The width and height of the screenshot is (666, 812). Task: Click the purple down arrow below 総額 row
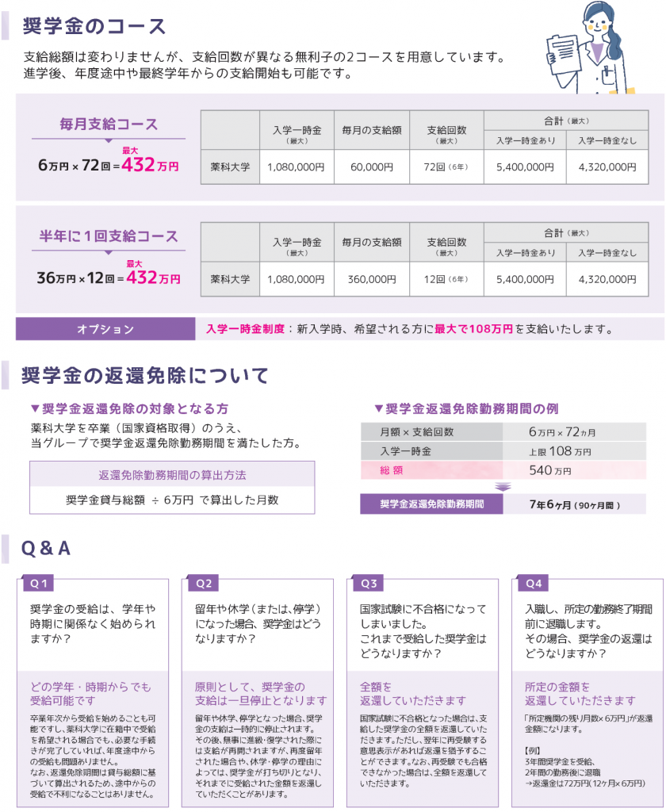click(x=501, y=486)
